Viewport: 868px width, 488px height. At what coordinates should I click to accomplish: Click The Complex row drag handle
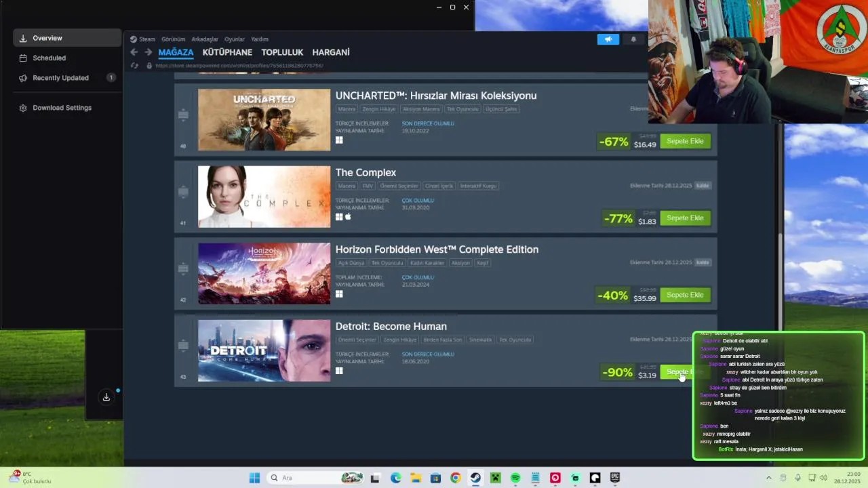click(183, 192)
